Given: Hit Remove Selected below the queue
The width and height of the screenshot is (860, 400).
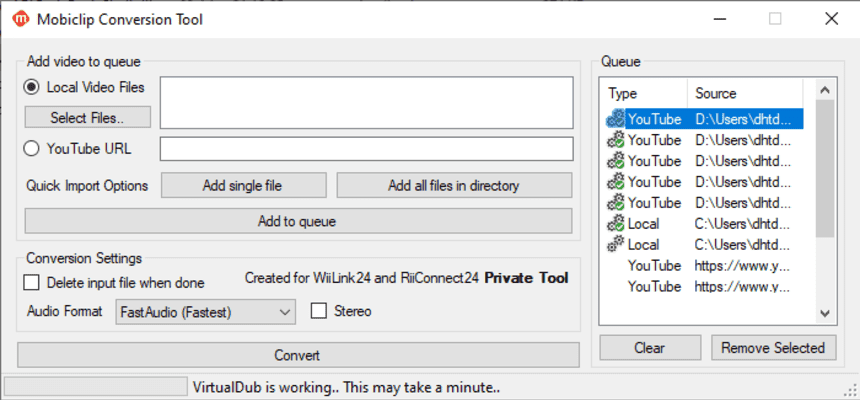Looking at the screenshot, I should (x=773, y=348).
